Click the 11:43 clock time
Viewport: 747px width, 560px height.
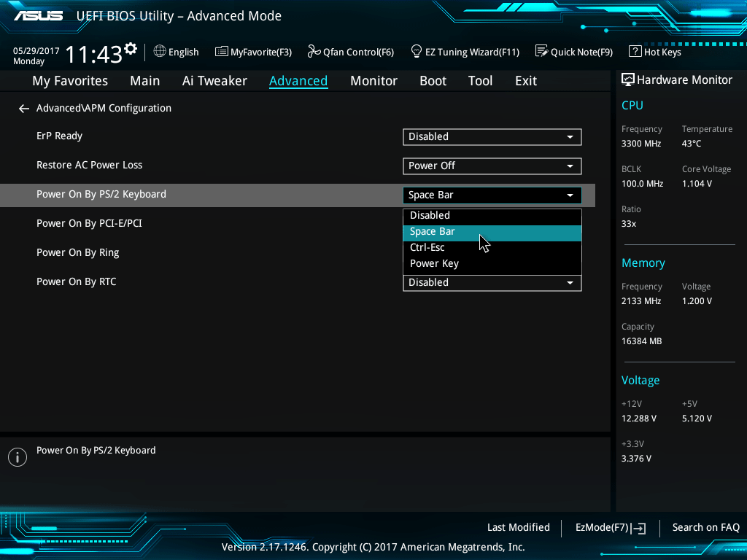(x=94, y=54)
